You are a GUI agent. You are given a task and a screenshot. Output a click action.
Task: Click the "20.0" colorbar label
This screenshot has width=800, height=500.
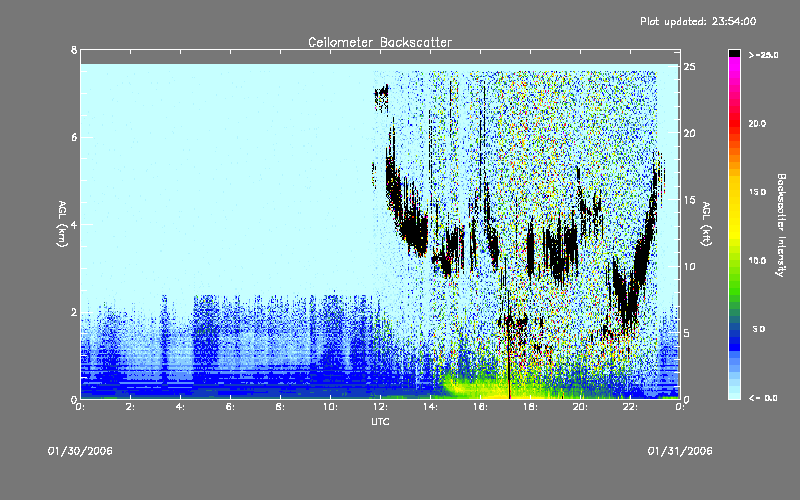(x=757, y=124)
